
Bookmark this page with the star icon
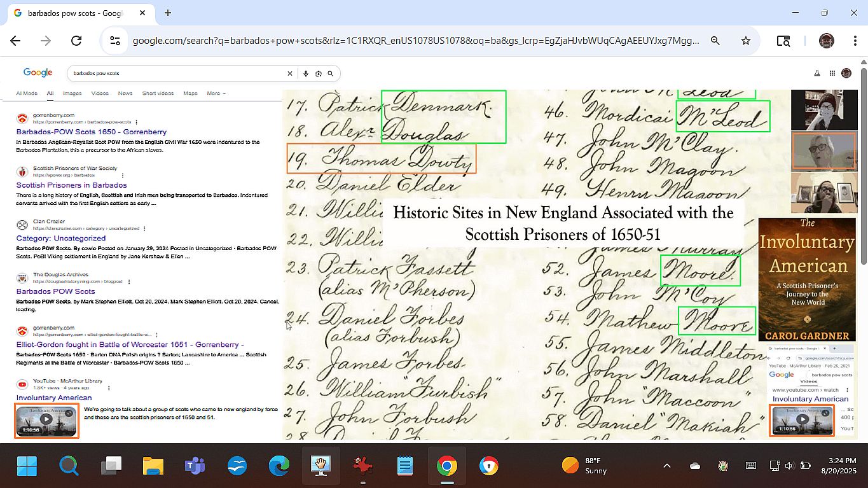click(x=746, y=41)
